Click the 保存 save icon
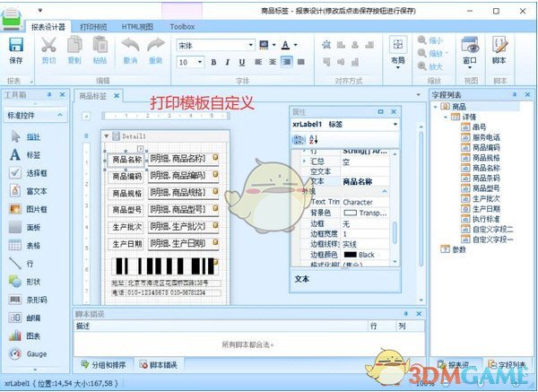Viewport: 538px width, 392px height. [x=16, y=46]
